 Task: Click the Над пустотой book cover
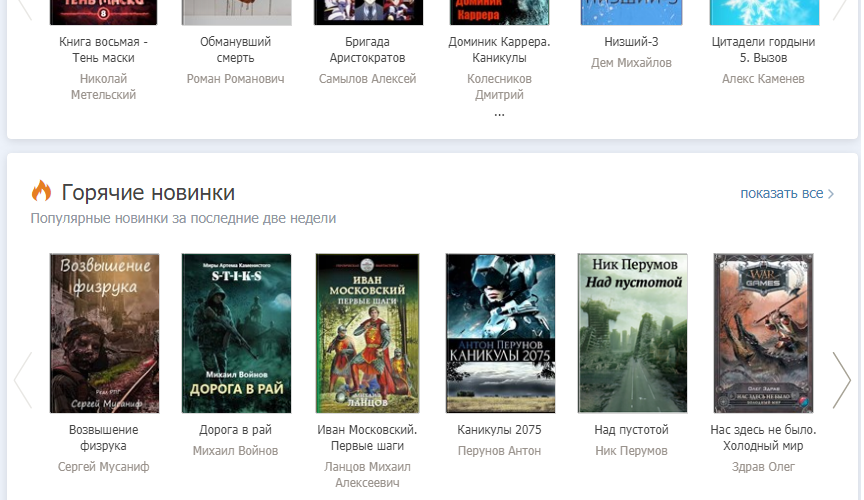[x=632, y=333]
